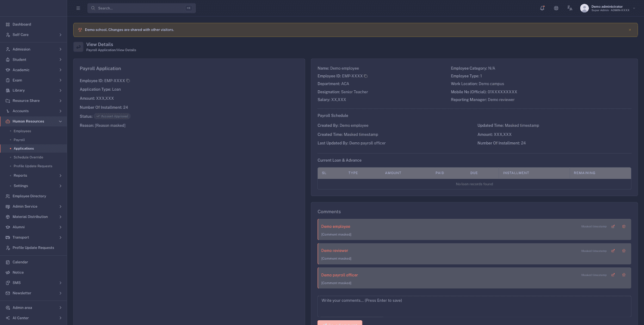Screen dimensions: 644x325
Task: Open Schedule Override in the sidebar
Action: pyautogui.click(x=33, y=157)
